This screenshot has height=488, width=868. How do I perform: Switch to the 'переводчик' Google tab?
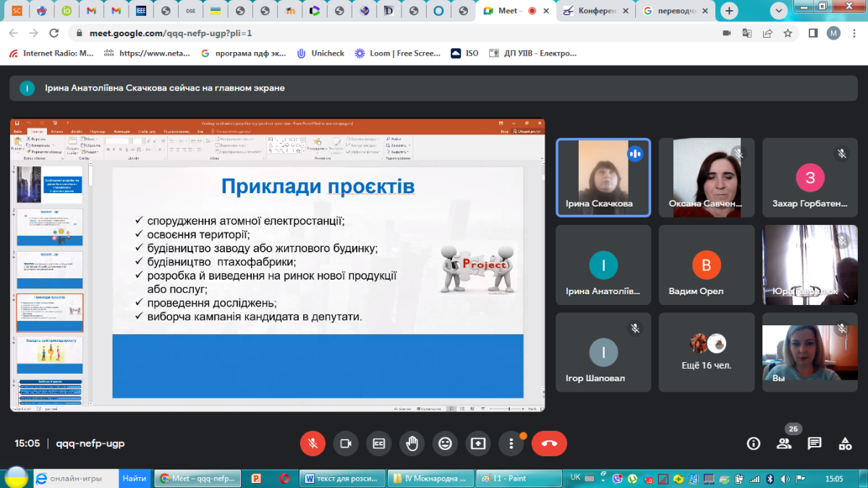676,11
